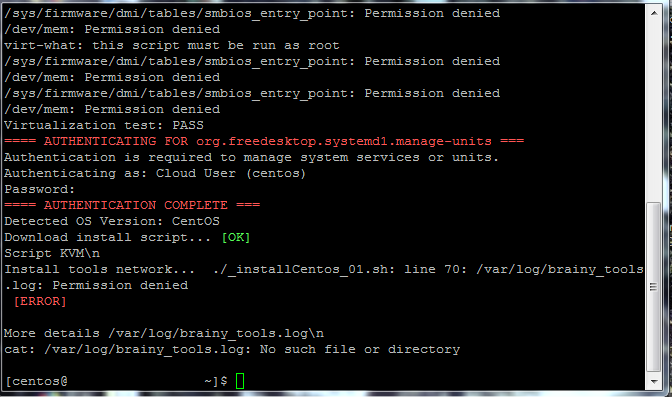The height and width of the screenshot is (397, 672).
Task: Click the "virt-what: this script must be run as root" line
Action: point(172,45)
